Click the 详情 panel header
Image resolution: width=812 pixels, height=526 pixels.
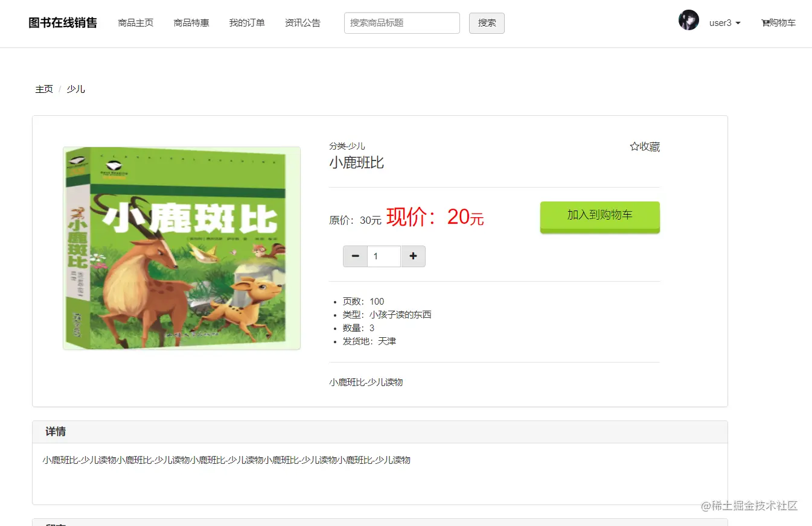point(380,432)
